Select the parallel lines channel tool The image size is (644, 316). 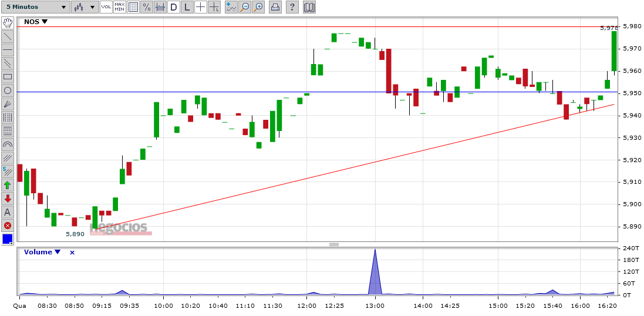click(8, 63)
